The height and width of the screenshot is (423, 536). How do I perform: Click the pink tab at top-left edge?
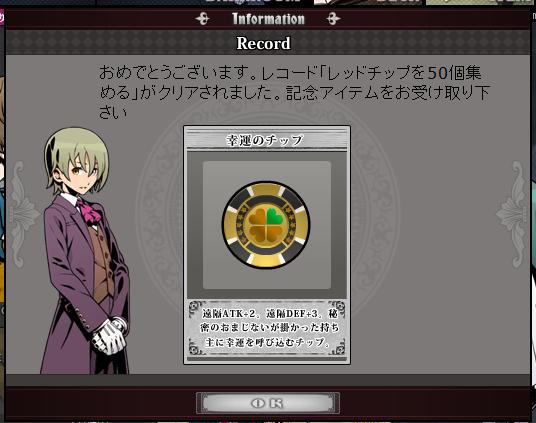[2, 17]
